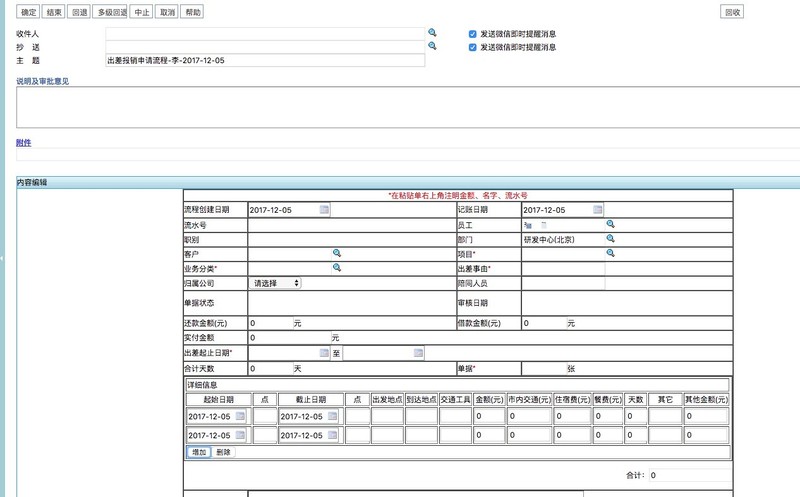Open search lookup for 抄送
800x497 pixels.
pos(432,45)
